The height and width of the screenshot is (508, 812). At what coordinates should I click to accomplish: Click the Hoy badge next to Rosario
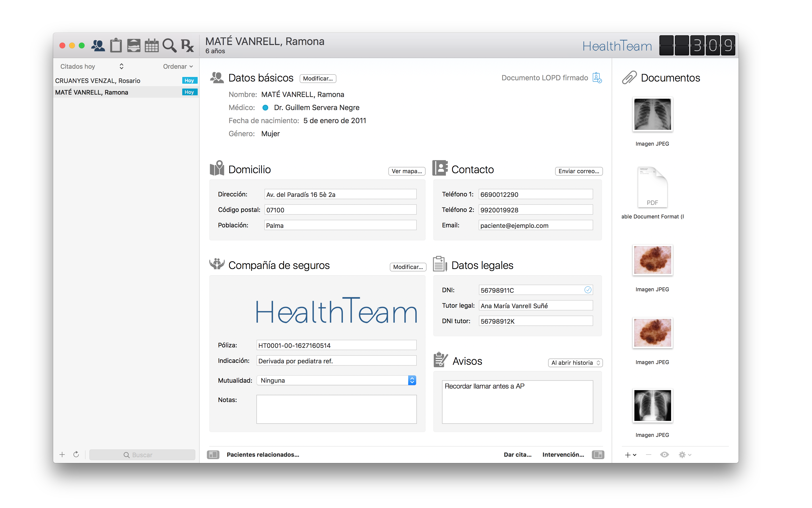click(x=189, y=80)
